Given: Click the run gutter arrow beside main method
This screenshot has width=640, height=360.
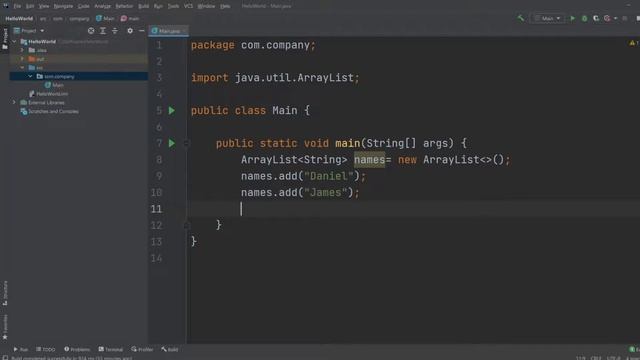Looking at the screenshot, I should pyautogui.click(x=172, y=143).
